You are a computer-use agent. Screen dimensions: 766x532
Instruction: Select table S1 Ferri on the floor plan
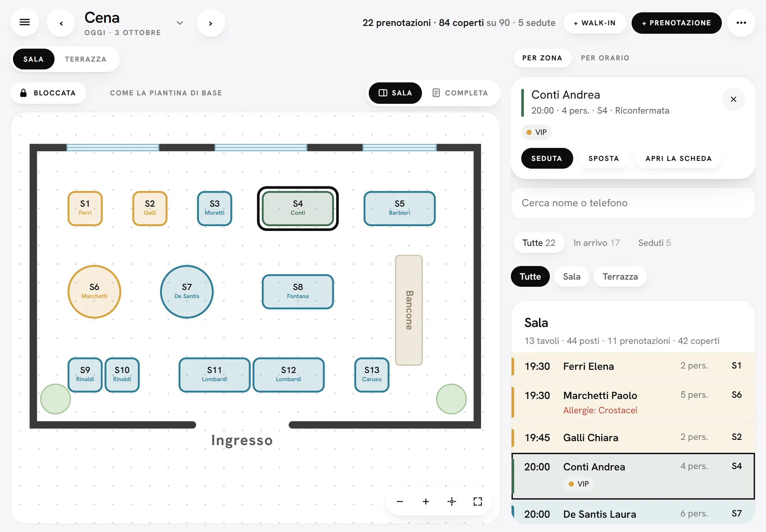point(85,208)
